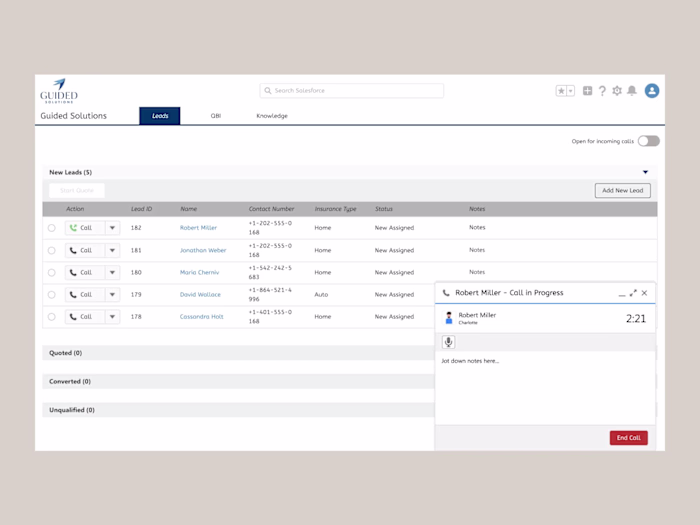Click the Search Salesforce field
Screen dimensions: 700x525
(x=352, y=91)
